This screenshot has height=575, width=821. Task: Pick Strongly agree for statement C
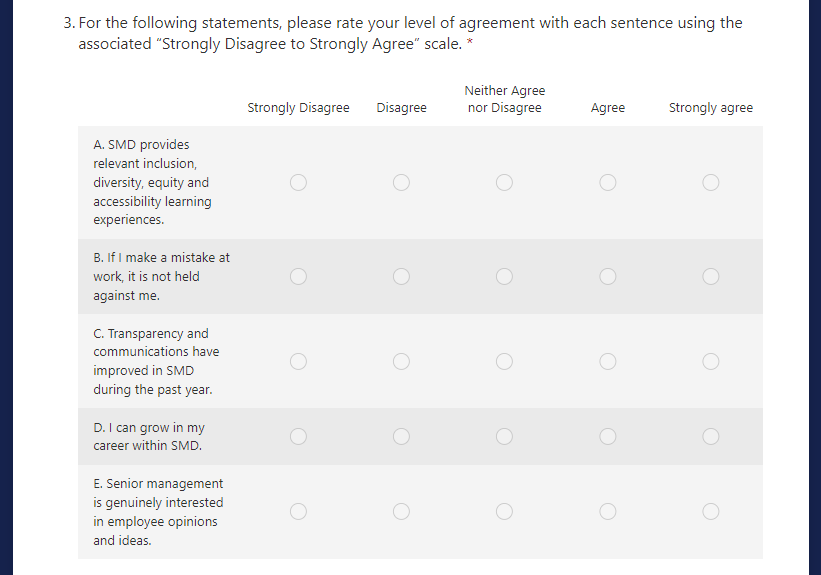click(x=710, y=361)
